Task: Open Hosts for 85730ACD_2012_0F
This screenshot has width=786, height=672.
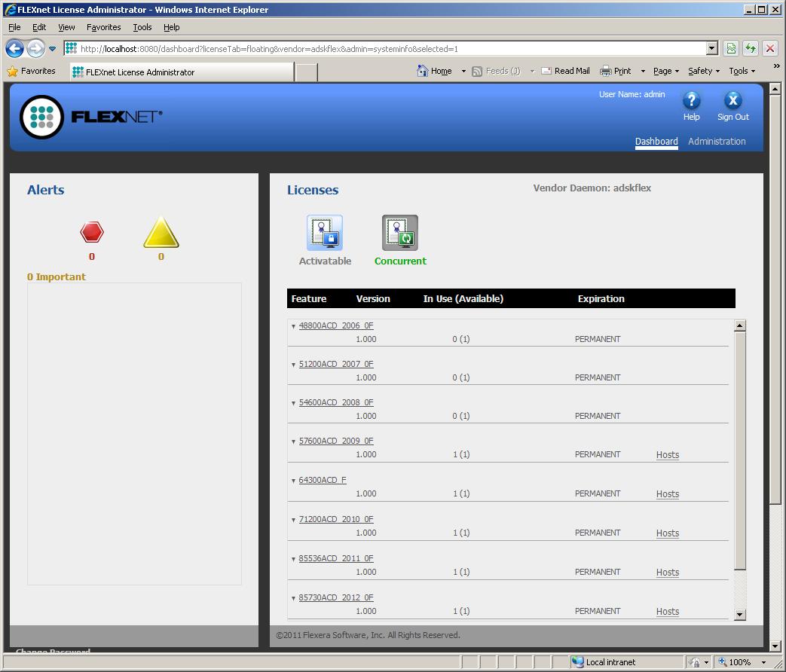Action: click(x=668, y=612)
